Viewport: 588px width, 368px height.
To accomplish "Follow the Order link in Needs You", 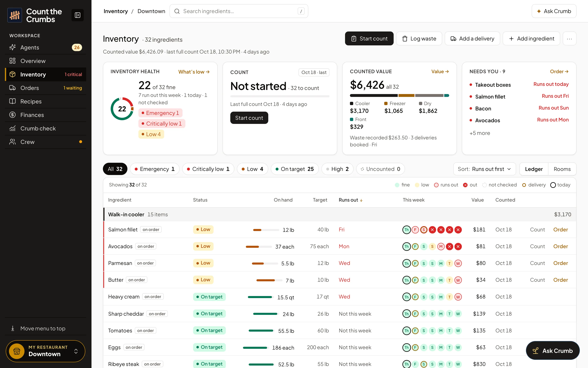I will pos(559,72).
